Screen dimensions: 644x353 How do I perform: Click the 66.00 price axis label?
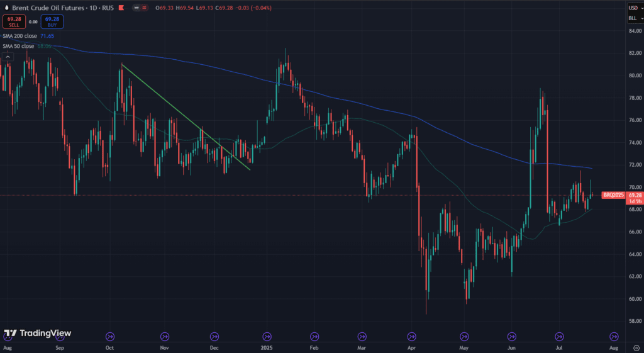(635, 232)
